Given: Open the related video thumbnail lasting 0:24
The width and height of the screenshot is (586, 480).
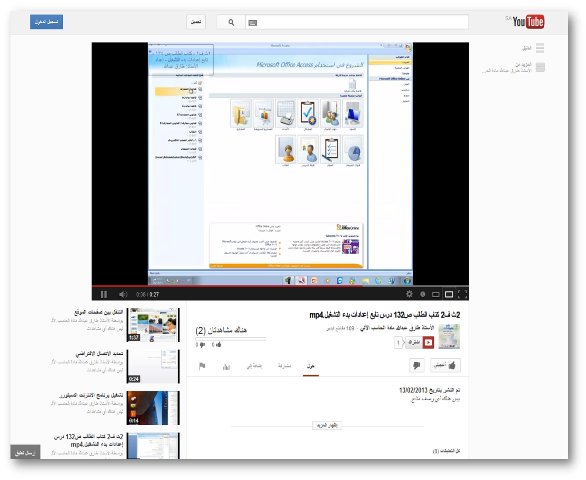Looking at the screenshot, I should [153, 366].
